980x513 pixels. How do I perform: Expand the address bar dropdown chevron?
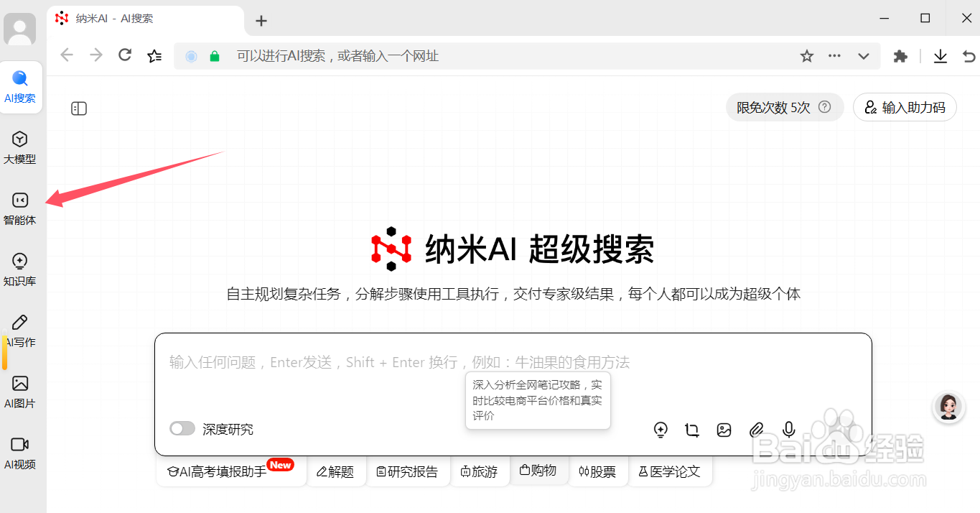click(864, 55)
